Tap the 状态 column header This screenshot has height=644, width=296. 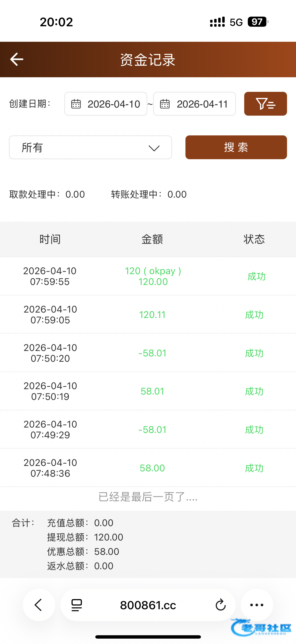[x=254, y=239]
